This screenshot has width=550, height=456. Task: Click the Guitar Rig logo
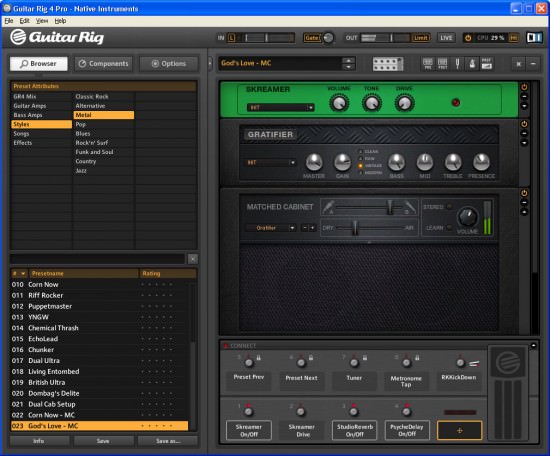57,37
